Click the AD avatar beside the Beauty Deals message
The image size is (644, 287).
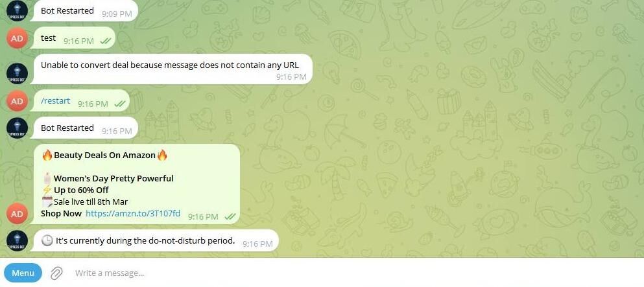point(17,214)
